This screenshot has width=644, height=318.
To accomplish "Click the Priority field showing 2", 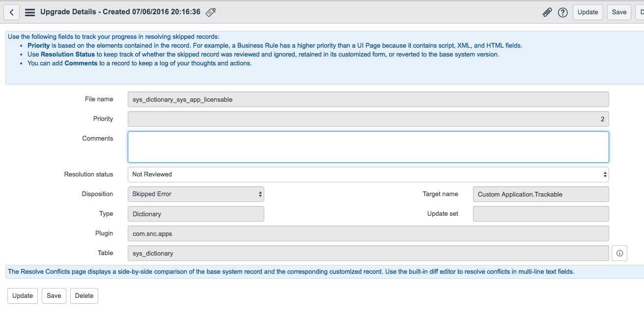I will pos(368,118).
